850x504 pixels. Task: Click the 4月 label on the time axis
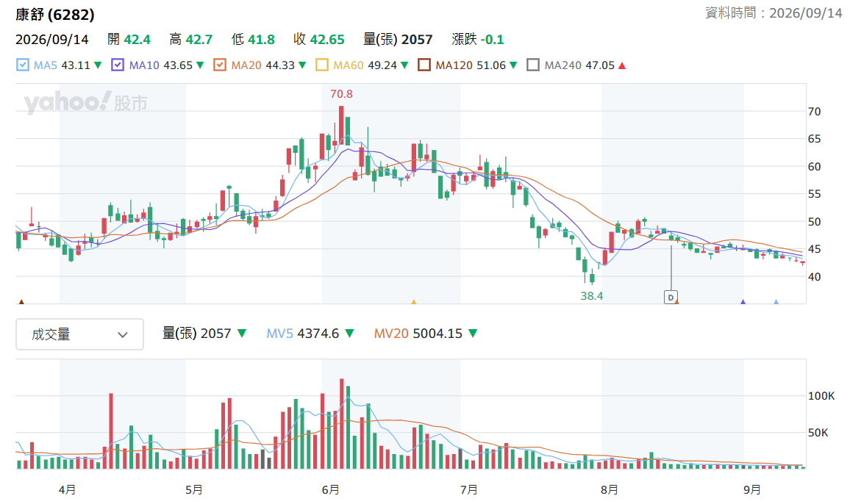[x=67, y=490]
